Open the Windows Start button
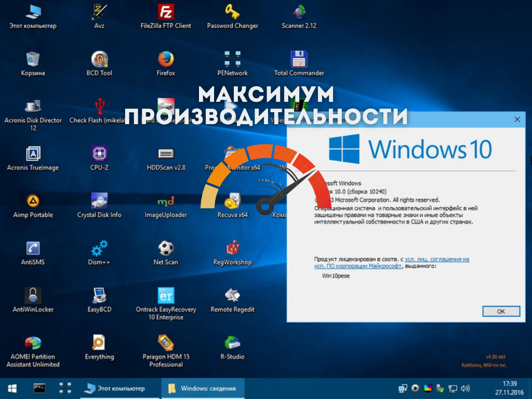The height and width of the screenshot is (399, 532). tap(12, 388)
